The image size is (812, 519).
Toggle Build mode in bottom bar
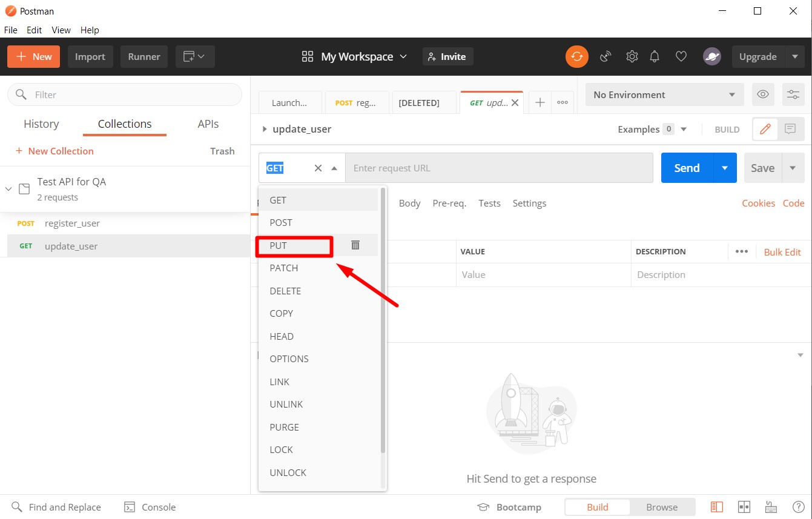click(597, 507)
